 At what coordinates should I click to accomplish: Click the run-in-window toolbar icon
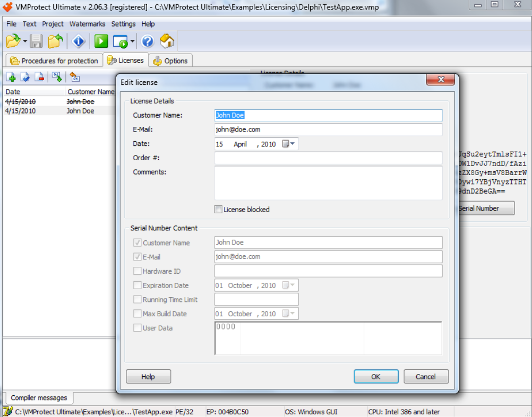coord(120,41)
